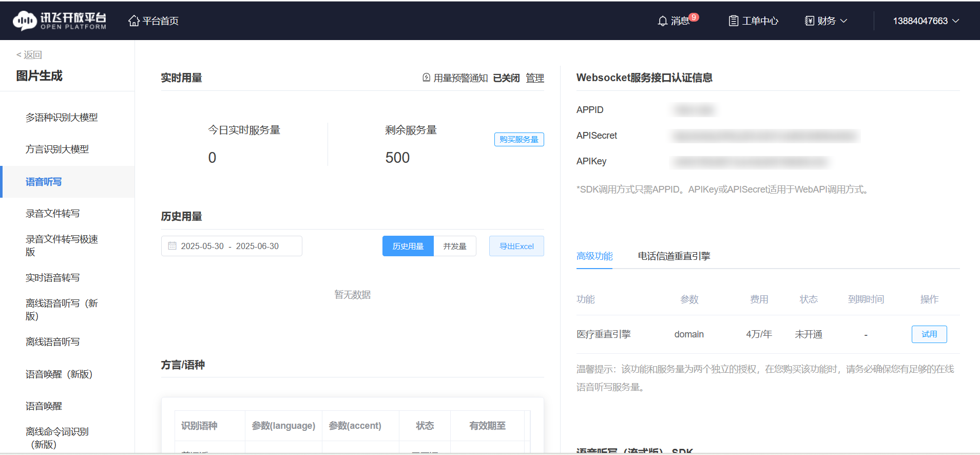Click the 参数(language) column header
The width and height of the screenshot is (980, 455).
tap(283, 426)
